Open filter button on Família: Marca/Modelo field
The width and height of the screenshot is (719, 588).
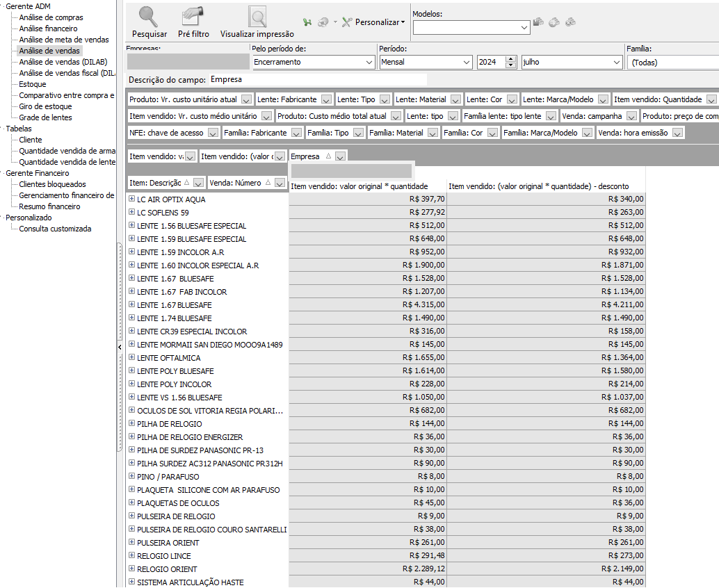pyautogui.click(x=587, y=133)
